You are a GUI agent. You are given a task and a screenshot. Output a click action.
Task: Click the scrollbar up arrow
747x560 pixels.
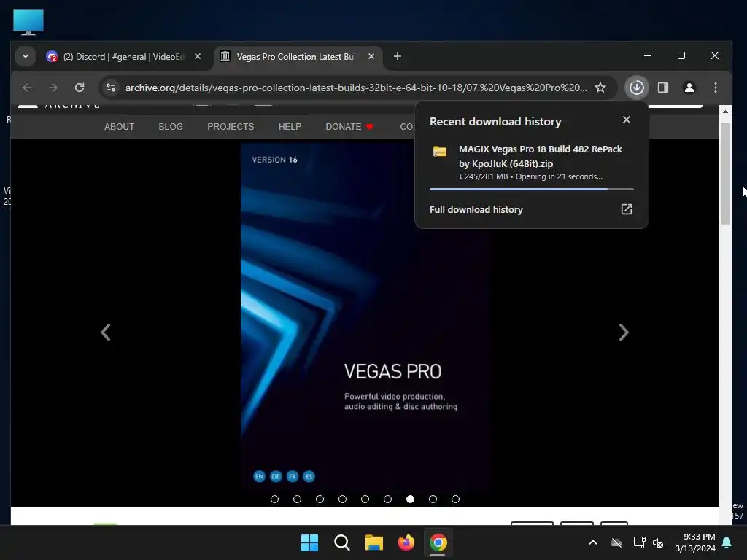(725, 112)
